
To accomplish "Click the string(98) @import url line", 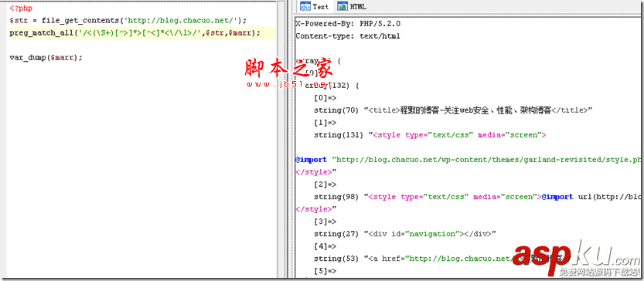I will [478, 197].
